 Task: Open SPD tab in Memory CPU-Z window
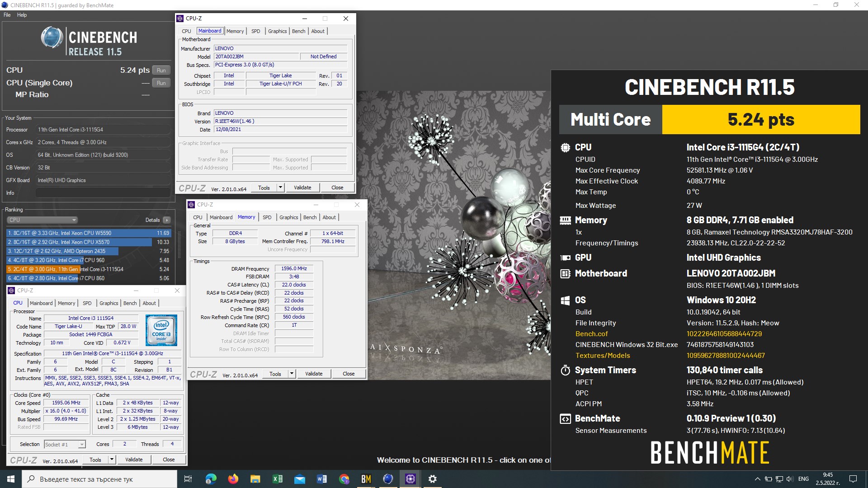click(267, 217)
